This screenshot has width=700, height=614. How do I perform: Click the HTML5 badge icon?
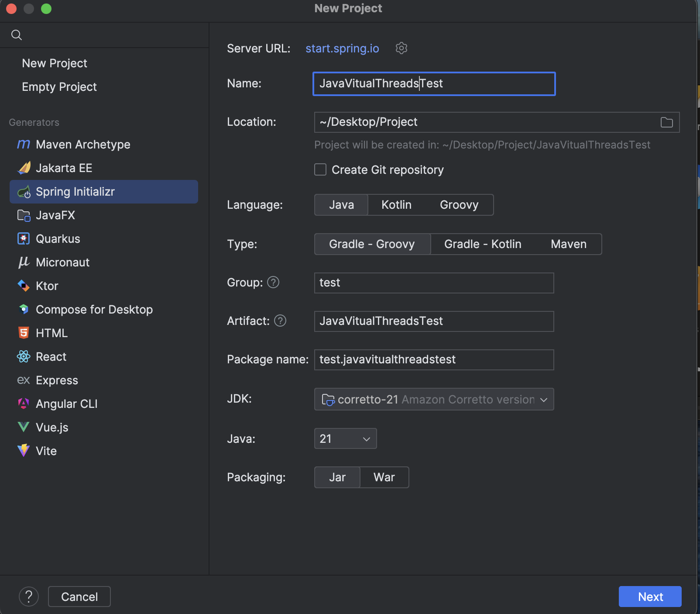click(24, 333)
